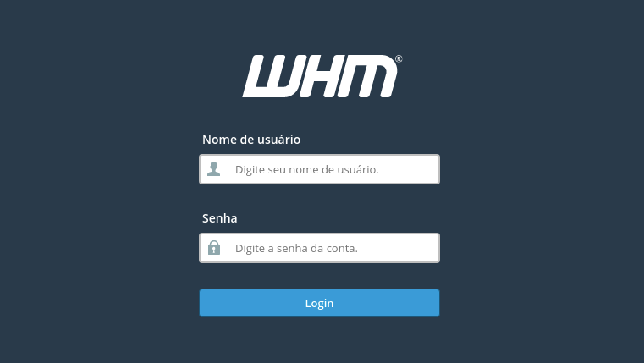Click the registered trademark symbol beside the WHM logo
The width and height of the screenshot is (644, 363).
click(x=399, y=58)
